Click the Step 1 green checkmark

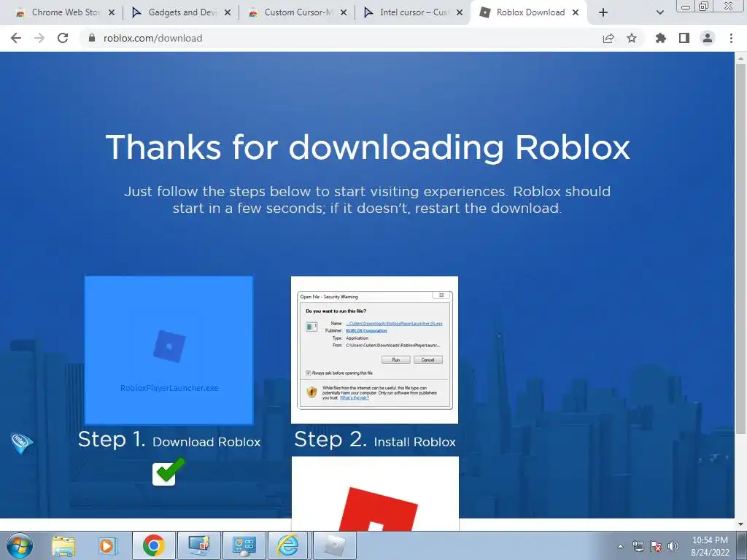pos(169,471)
